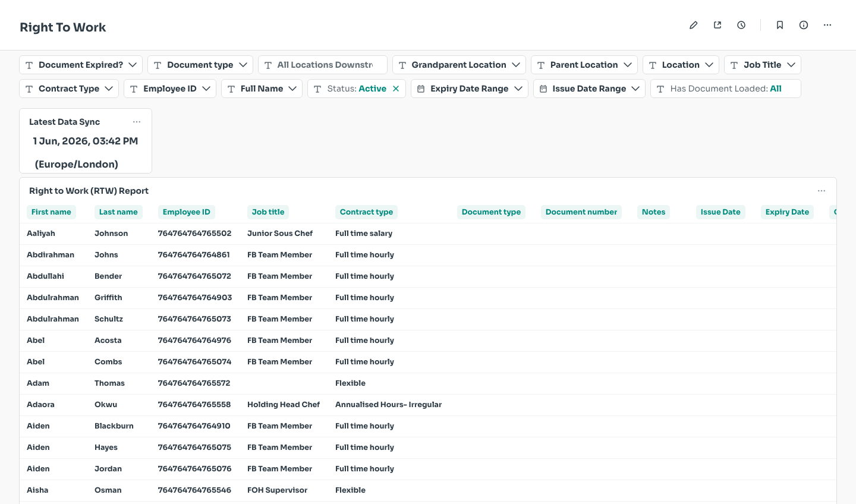Viewport: 856px width, 504px height.
Task: Sort by Job title column header
Action: 268,212
